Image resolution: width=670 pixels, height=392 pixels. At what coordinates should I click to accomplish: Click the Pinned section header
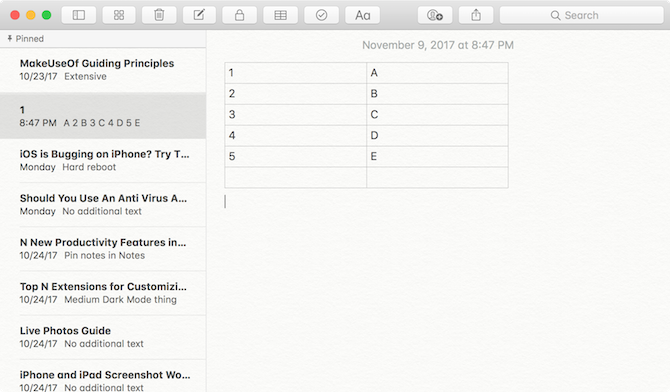coord(103,38)
